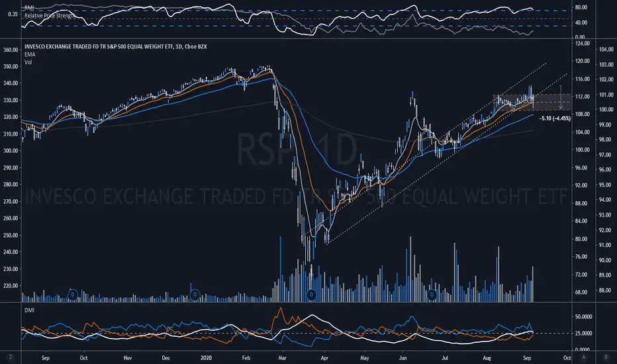The image size is (617, 364).
Task: Click the Mar label on the time axis
Action: click(x=282, y=357)
